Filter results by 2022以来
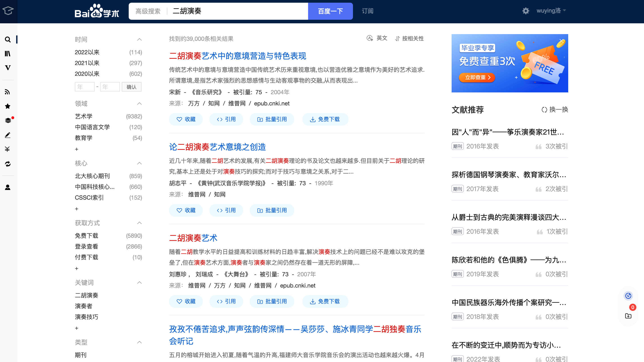Screen dimensions: 644x362 pos(87,52)
